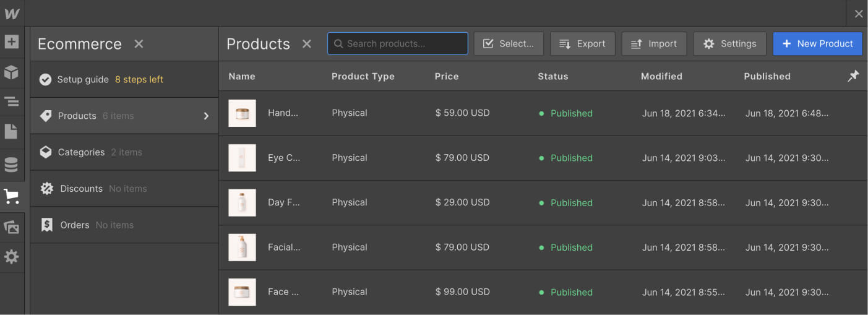Click the Webflow logo

point(12,14)
